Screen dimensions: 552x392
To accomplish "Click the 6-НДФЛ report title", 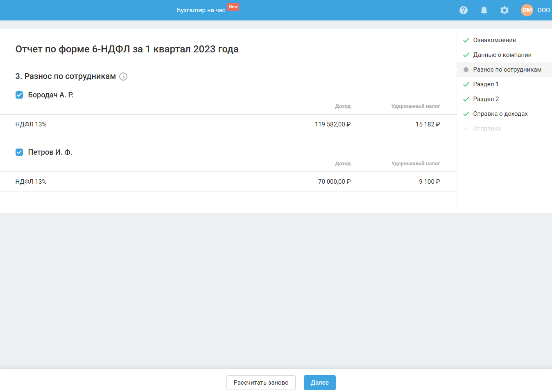I will tap(127, 49).
